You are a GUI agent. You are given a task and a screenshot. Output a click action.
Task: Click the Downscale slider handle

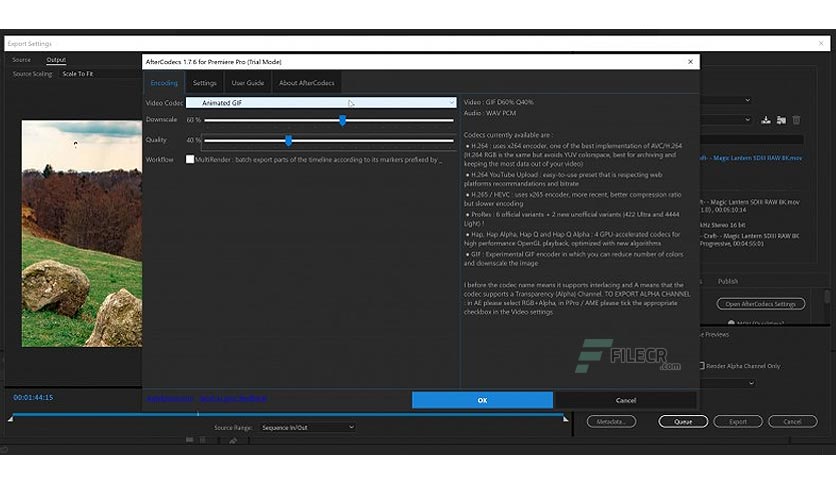342,120
